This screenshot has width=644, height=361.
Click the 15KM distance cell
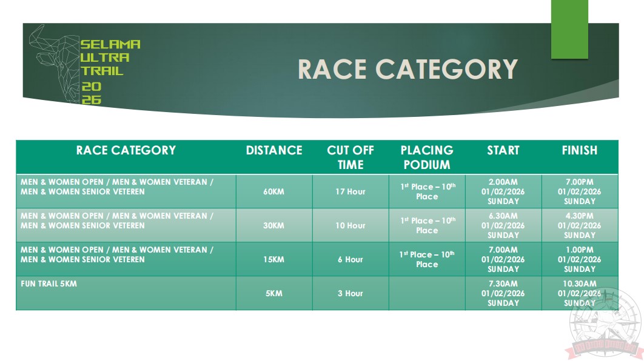pos(274,259)
